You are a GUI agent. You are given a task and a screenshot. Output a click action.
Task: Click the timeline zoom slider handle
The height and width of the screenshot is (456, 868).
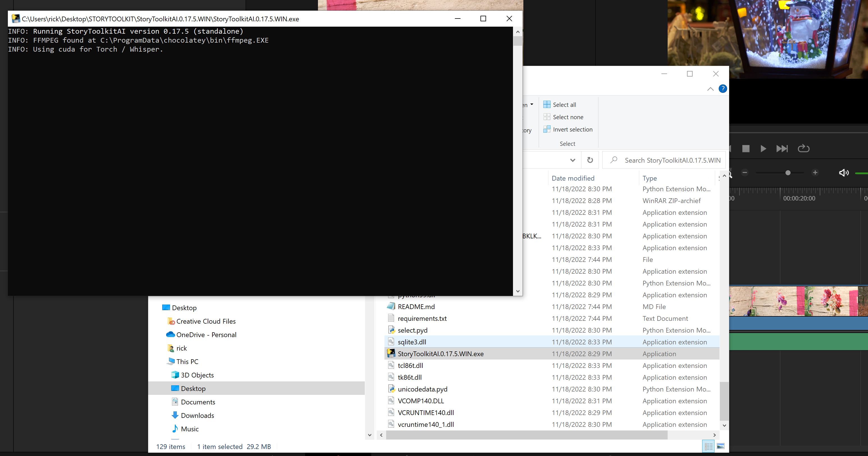(x=788, y=173)
